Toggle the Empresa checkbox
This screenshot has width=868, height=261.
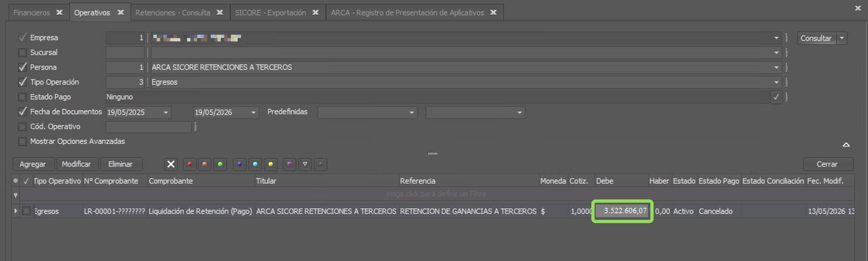click(22, 38)
